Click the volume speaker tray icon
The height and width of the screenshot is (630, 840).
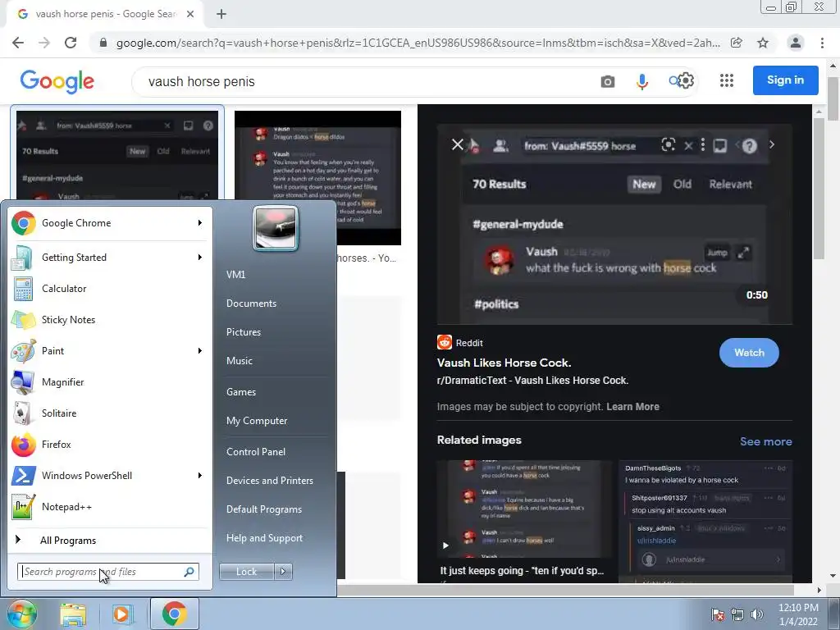point(757,614)
